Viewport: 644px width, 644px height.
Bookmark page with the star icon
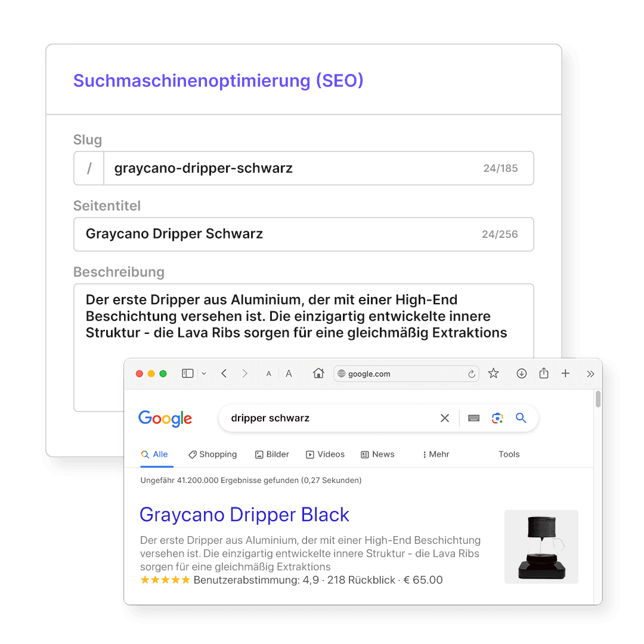493,373
